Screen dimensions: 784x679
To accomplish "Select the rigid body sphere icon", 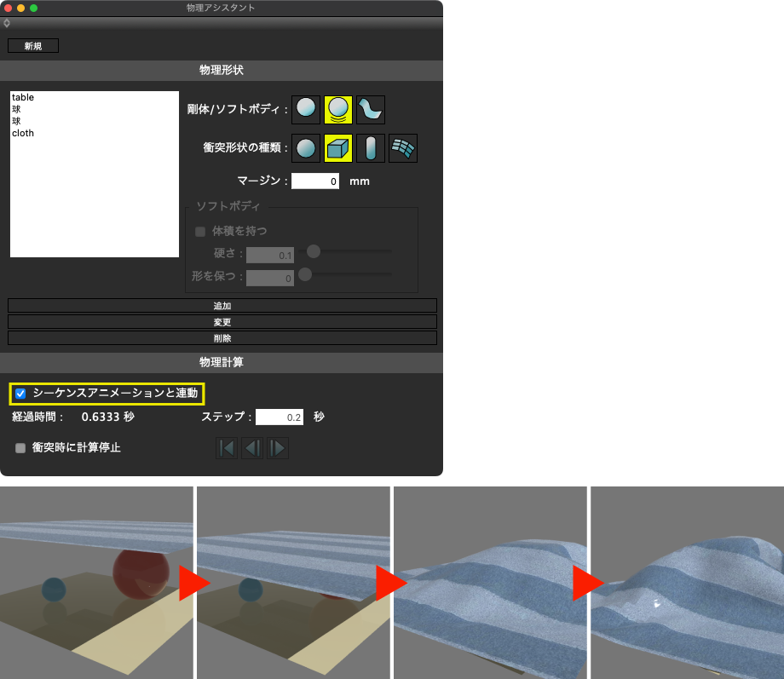I will (306, 109).
